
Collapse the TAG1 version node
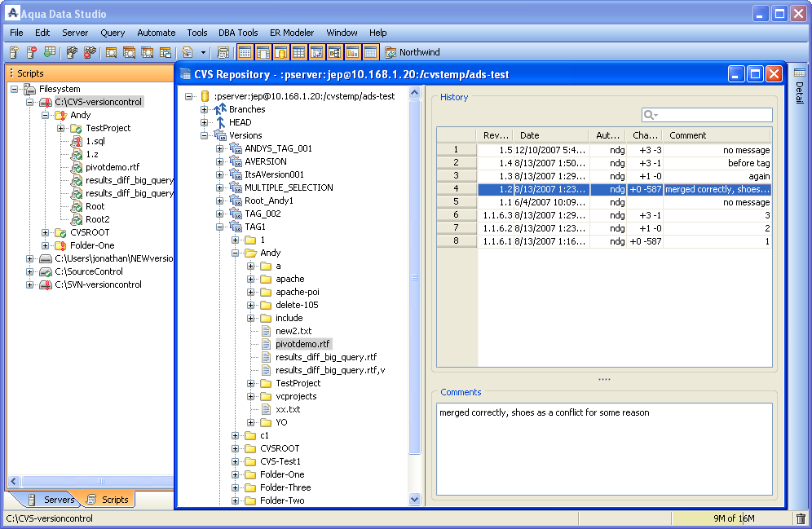[220, 227]
